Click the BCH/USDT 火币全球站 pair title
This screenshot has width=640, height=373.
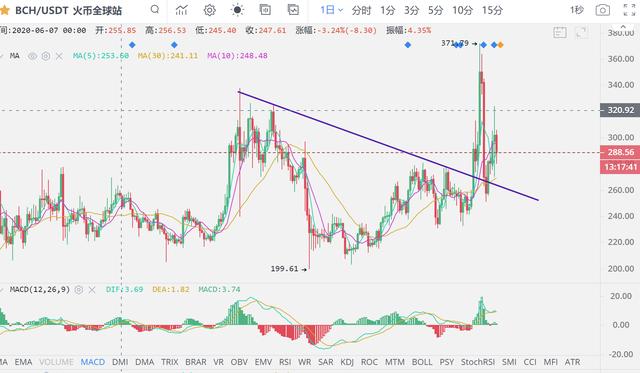coord(68,10)
